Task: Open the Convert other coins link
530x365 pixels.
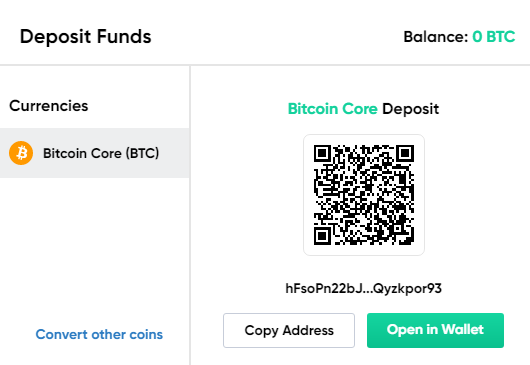Action: coord(99,334)
